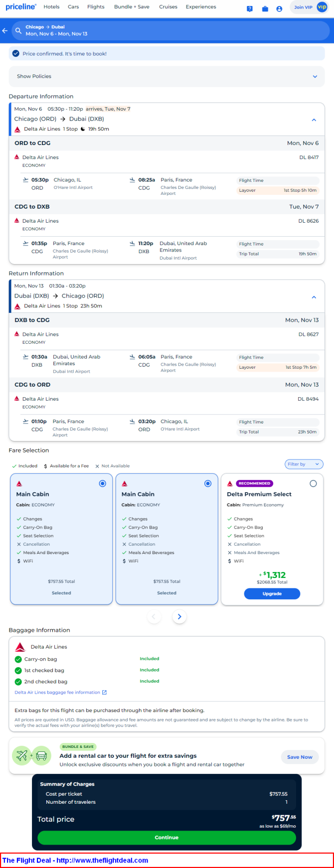Viewport: 334px width, 868px height.
Task: Click Delta logo on Delta Premium Select card
Action: 230,483
